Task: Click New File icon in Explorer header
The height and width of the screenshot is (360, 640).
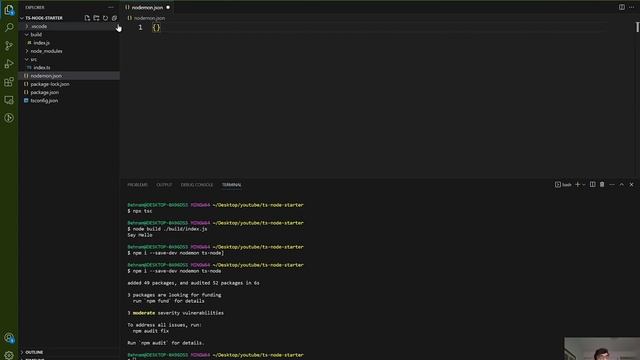Action: tap(87, 18)
